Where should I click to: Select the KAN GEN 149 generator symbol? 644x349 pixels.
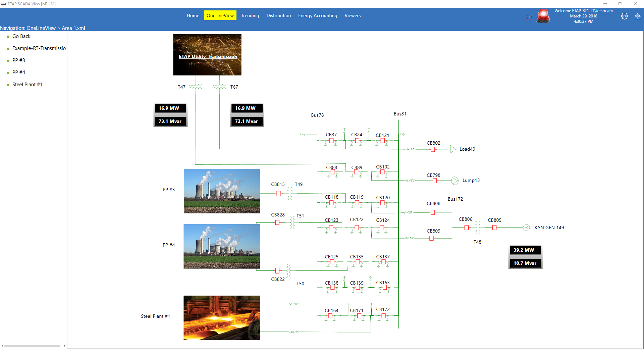tap(526, 228)
